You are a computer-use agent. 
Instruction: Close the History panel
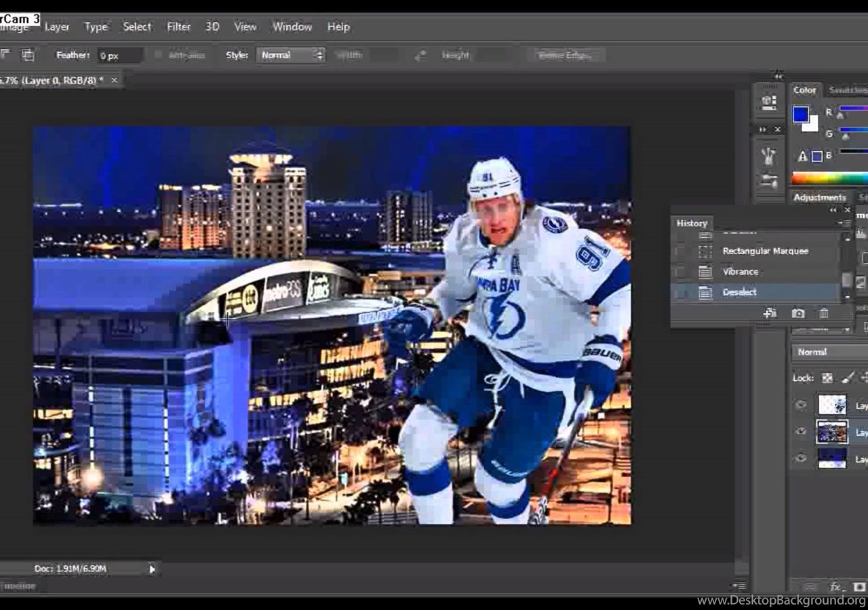click(x=847, y=210)
